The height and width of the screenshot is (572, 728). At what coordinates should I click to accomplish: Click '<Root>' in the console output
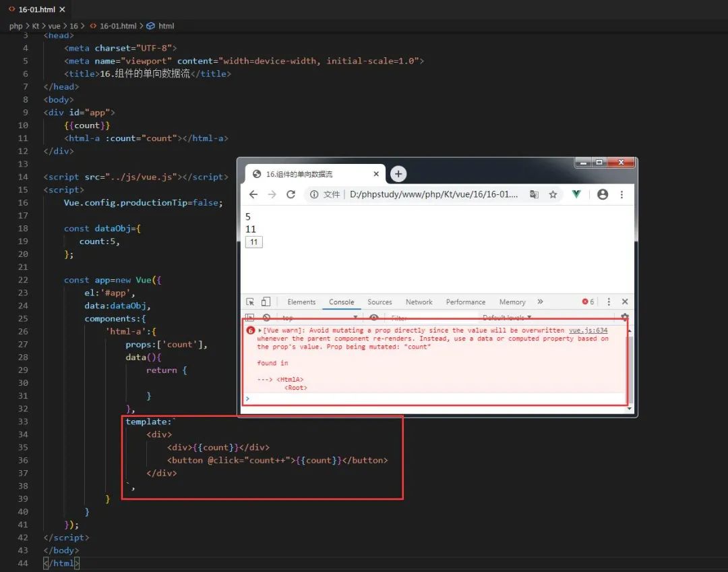pos(296,388)
